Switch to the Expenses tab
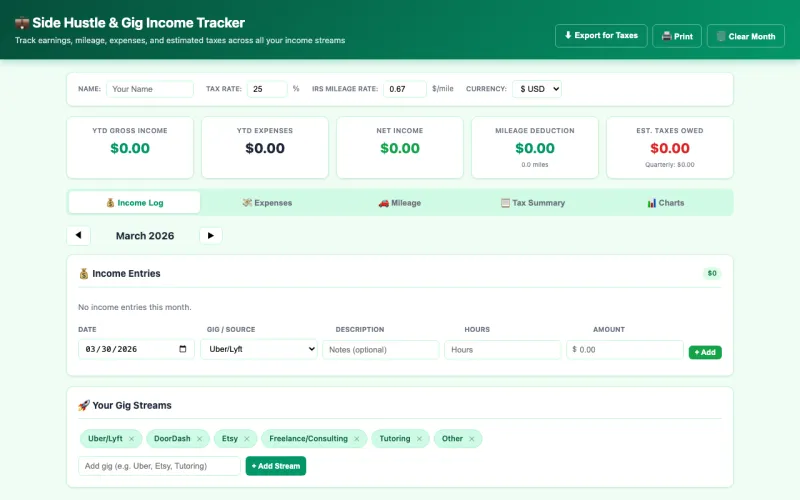 [x=267, y=203]
